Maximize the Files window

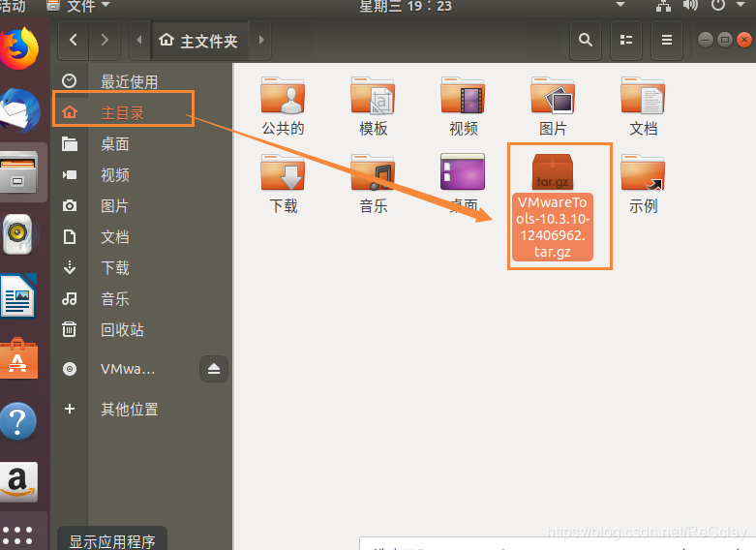(x=725, y=40)
